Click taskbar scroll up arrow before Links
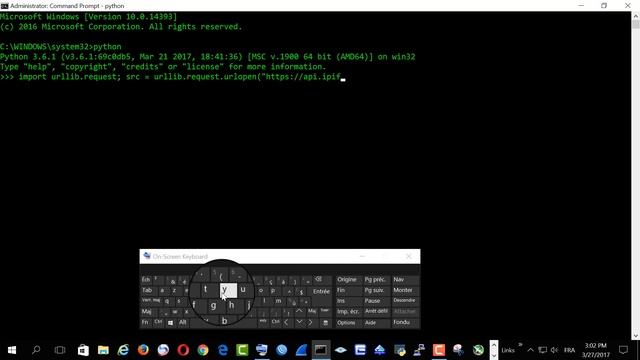The height and width of the screenshot is (360, 640). [494, 345]
